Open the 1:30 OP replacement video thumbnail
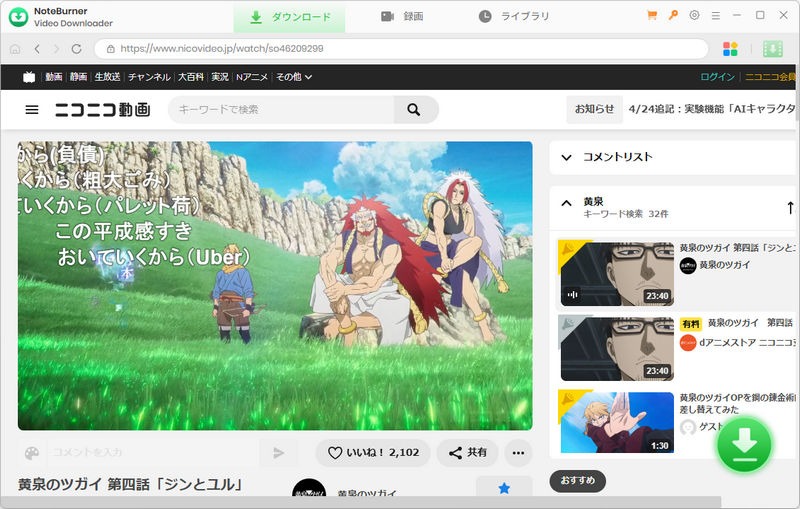Image resolution: width=800 pixels, height=509 pixels. coord(617,422)
